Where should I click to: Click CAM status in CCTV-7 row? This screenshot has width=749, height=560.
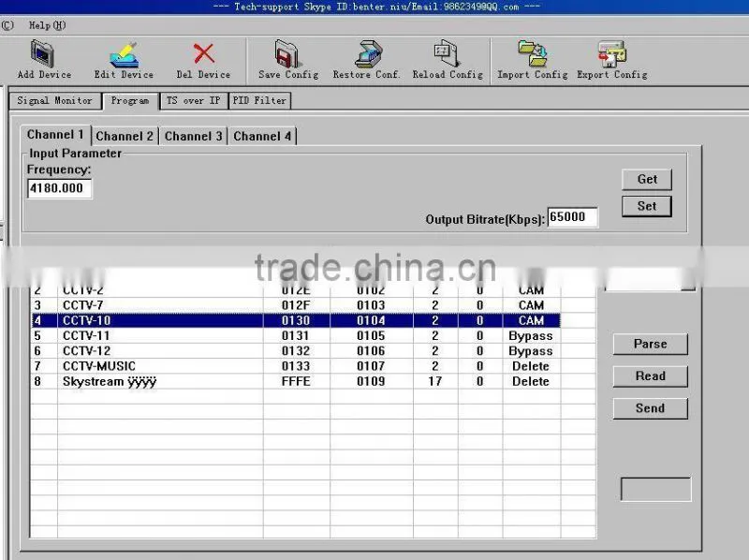click(531, 305)
